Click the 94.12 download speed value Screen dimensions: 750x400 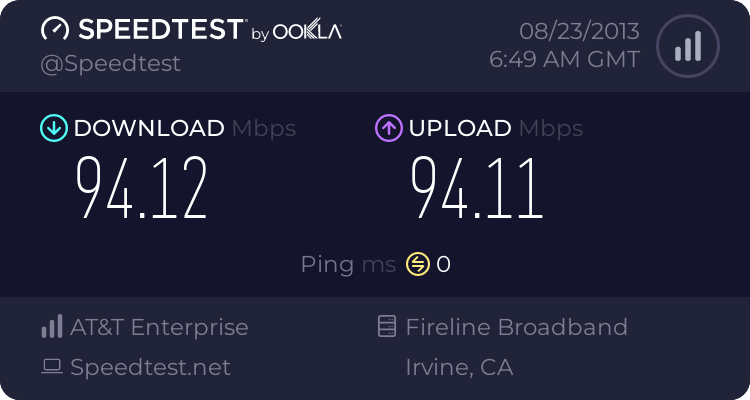(x=142, y=188)
